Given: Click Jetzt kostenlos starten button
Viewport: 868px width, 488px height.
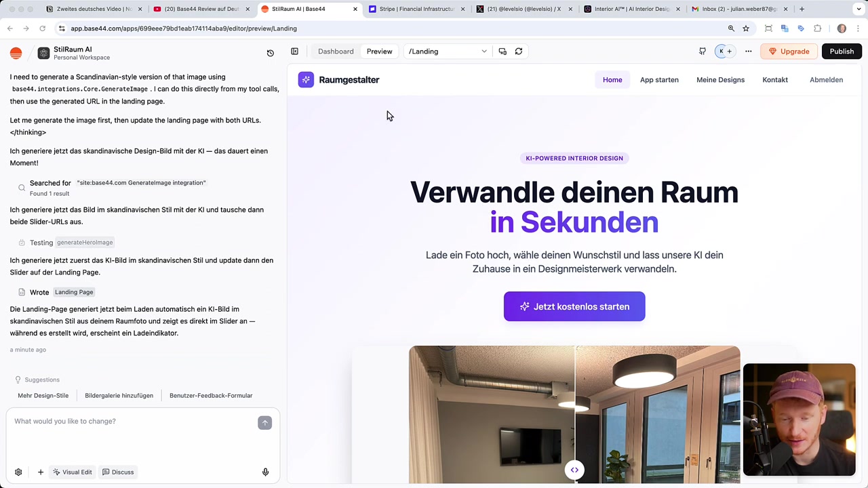Looking at the screenshot, I should coord(574,306).
